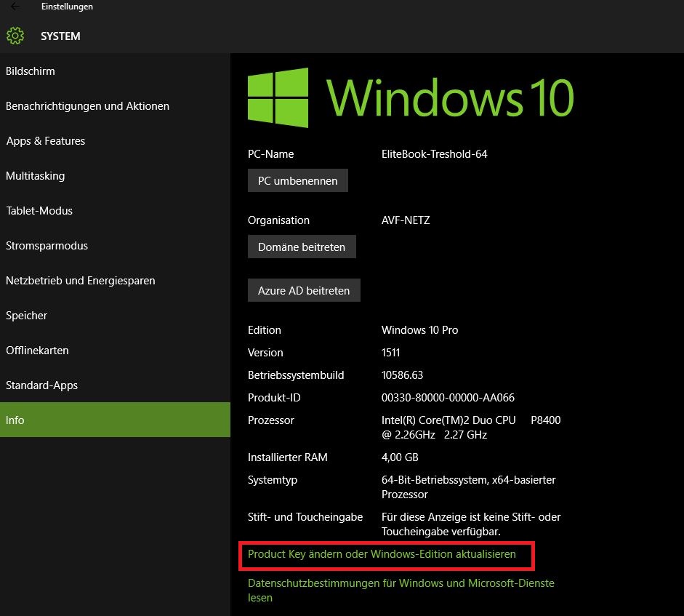
Task: Click the Windows 10 logo graphic
Action: coord(411,97)
